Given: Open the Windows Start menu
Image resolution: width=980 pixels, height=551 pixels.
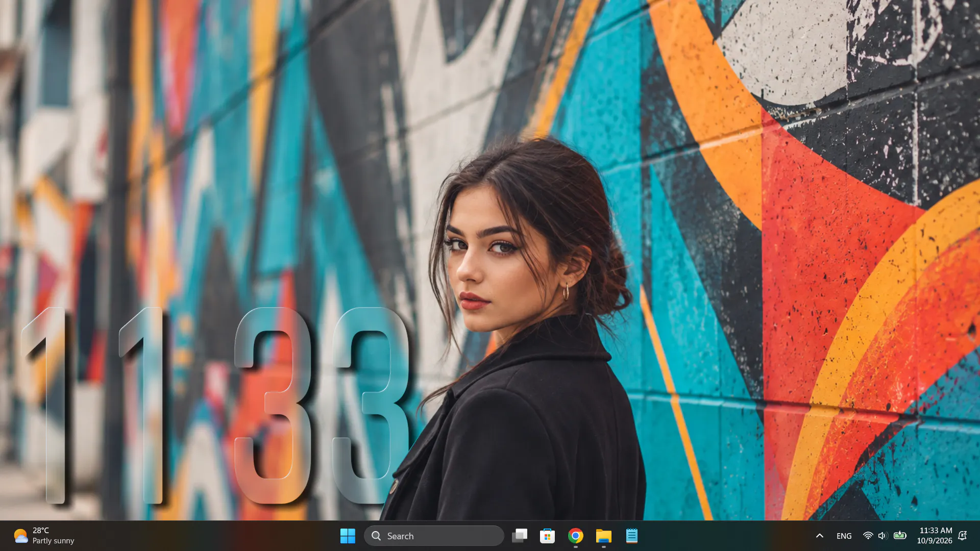Looking at the screenshot, I should (348, 536).
